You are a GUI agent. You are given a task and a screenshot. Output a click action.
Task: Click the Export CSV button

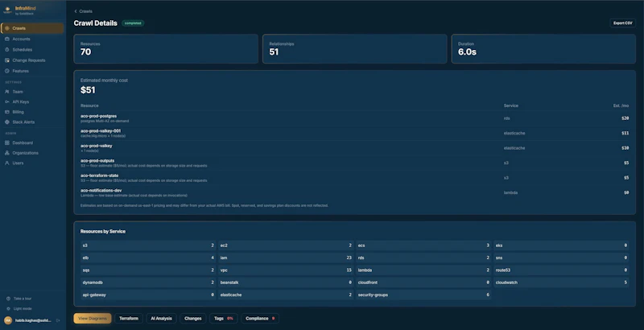[x=622, y=23]
